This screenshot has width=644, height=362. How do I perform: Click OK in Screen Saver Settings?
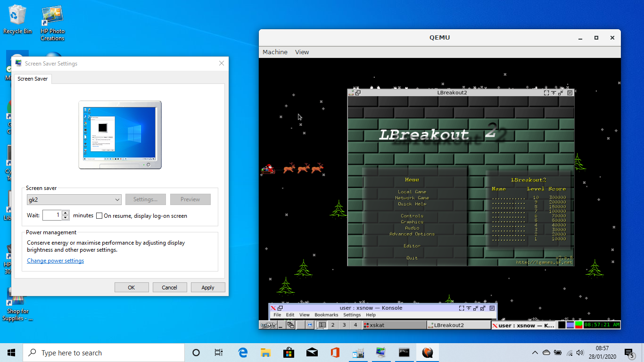[132, 288]
